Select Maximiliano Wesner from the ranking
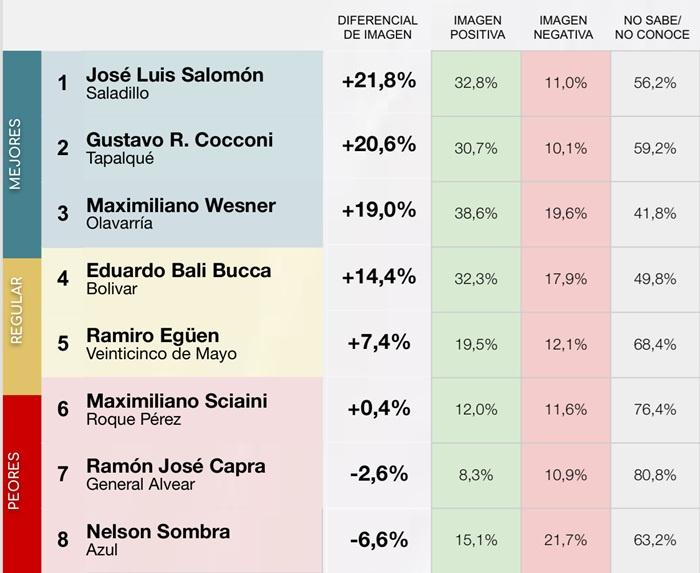The height and width of the screenshot is (573, 700). (x=181, y=205)
